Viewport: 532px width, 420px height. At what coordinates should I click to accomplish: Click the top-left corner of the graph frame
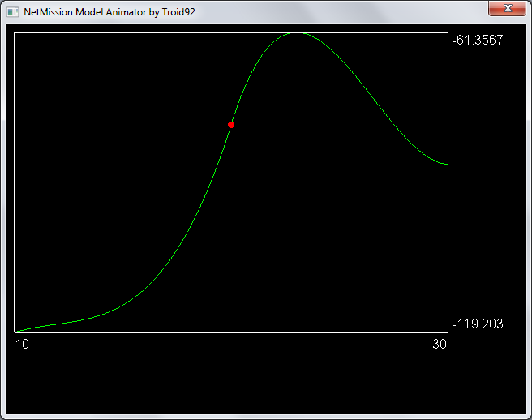(x=15, y=33)
